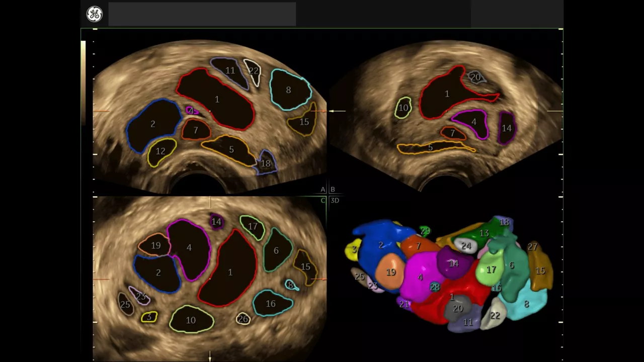The height and width of the screenshot is (362, 644).
Task: Click follicle 20 outline in plane B
Action: 476,77
